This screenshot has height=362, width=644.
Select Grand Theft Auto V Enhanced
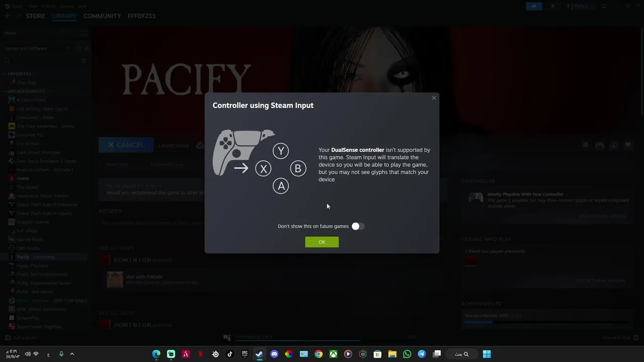[47, 205]
